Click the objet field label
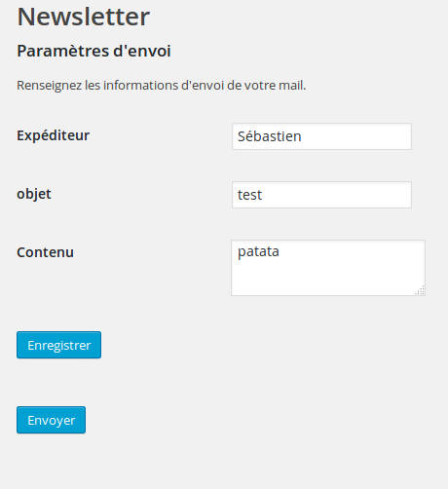Image resolution: width=448 pixels, height=489 pixels. click(x=34, y=194)
